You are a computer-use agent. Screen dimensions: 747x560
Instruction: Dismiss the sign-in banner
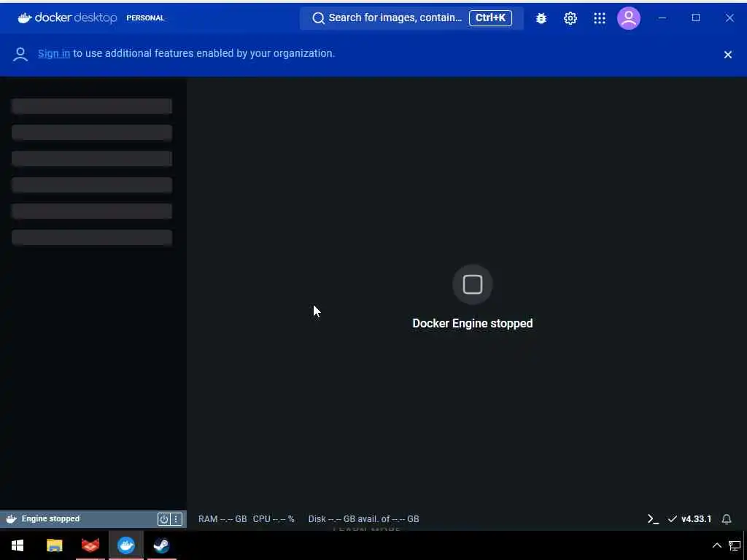click(x=728, y=55)
